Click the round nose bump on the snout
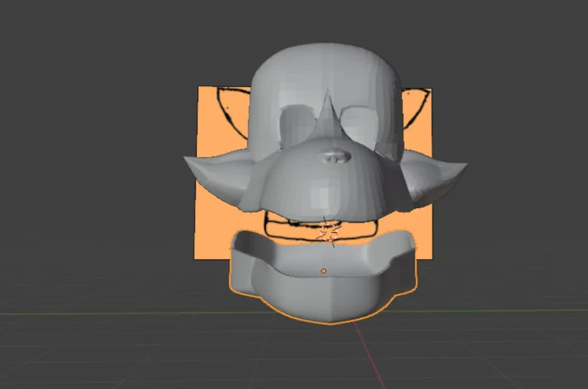The image size is (588, 389). [x=336, y=156]
